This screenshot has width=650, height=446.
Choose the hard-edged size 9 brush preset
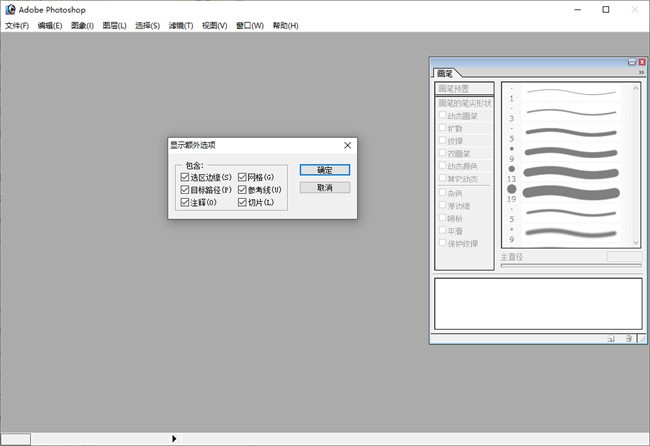click(x=566, y=153)
